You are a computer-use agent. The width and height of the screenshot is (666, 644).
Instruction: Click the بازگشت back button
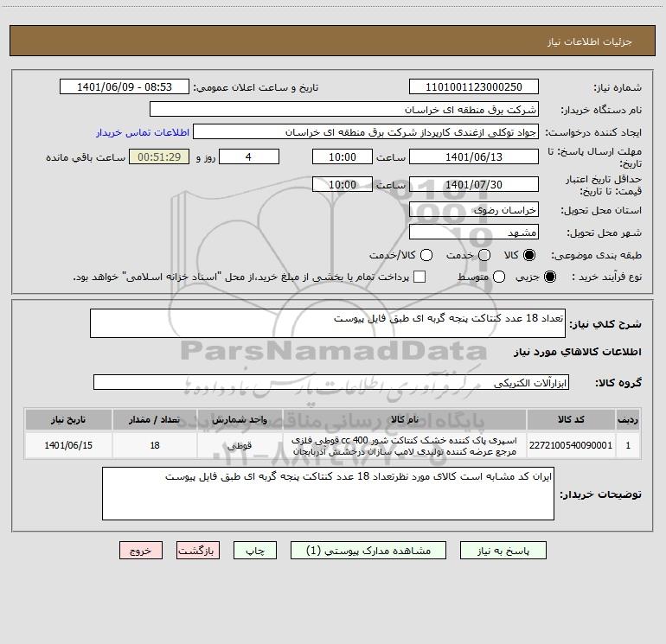pos(198,550)
